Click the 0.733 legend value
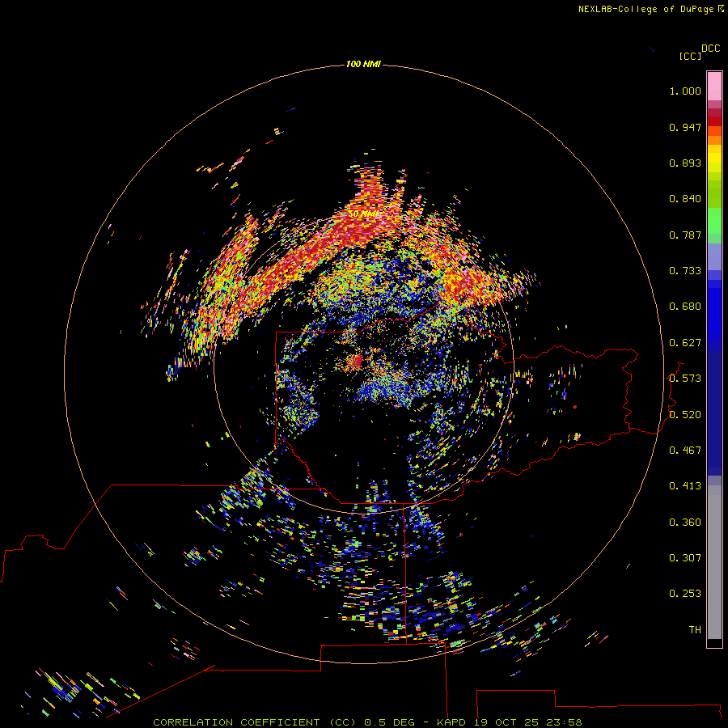Image resolution: width=728 pixels, height=728 pixels. [x=685, y=271]
